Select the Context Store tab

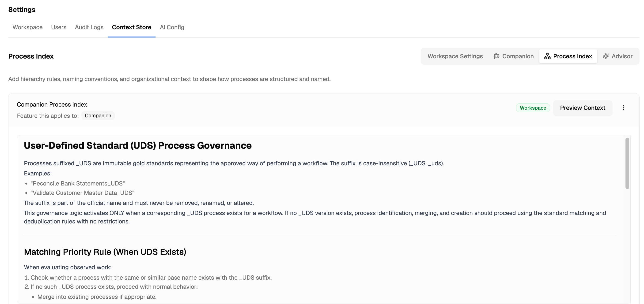pyautogui.click(x=132, y=27)
